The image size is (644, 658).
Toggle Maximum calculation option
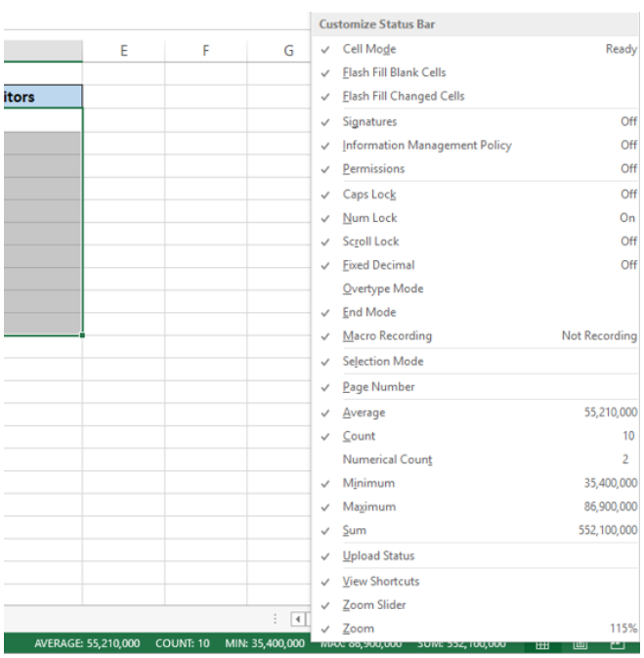476,506
